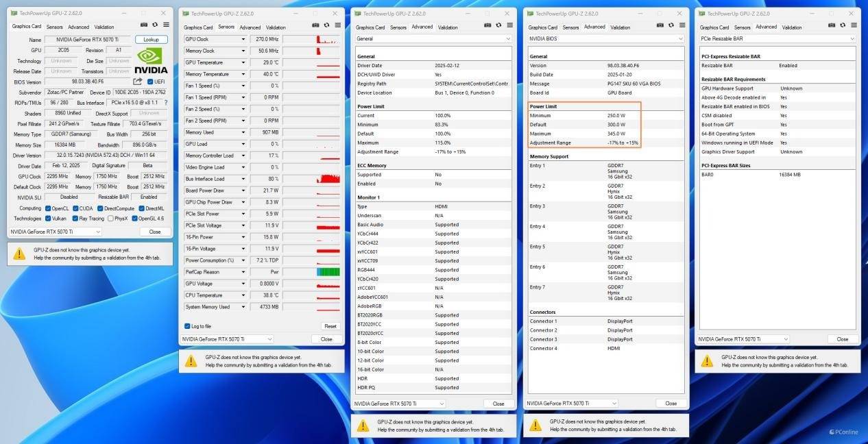The image size is (868, 444).
Task: Click the BIOS export share icon beside UEFI
Action: pos(138,82)
